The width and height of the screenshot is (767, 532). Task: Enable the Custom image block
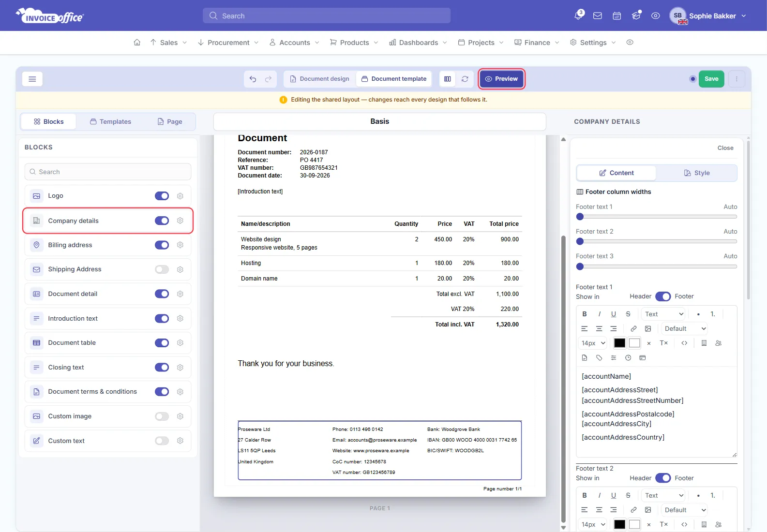click(x=162, y=416)
